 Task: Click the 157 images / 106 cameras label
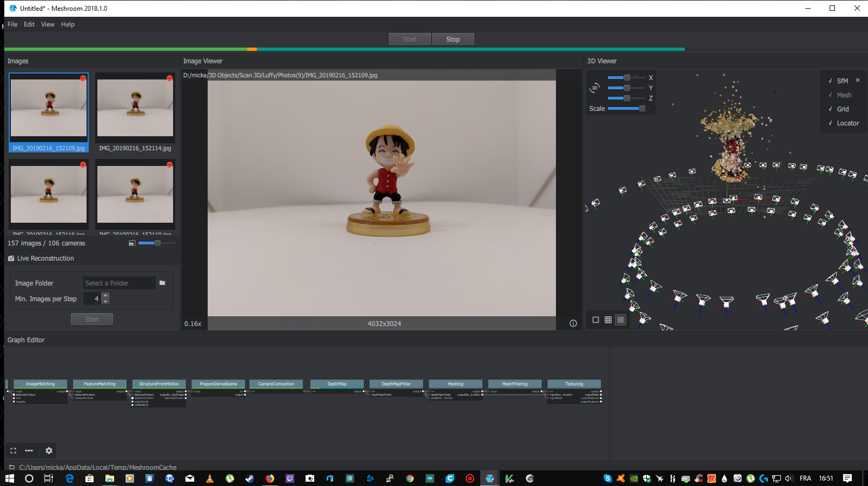coord(47,243)
